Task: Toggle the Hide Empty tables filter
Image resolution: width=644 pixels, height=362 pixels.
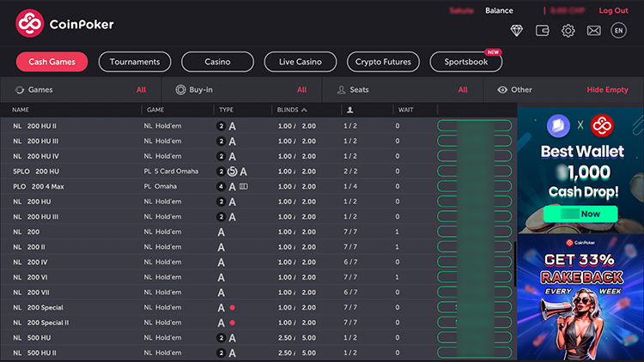Action: pos(607,89)
